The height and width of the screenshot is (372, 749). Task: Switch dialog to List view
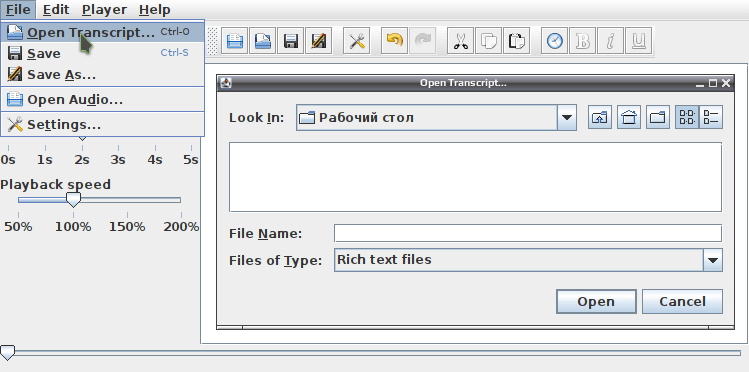point(687,117)
